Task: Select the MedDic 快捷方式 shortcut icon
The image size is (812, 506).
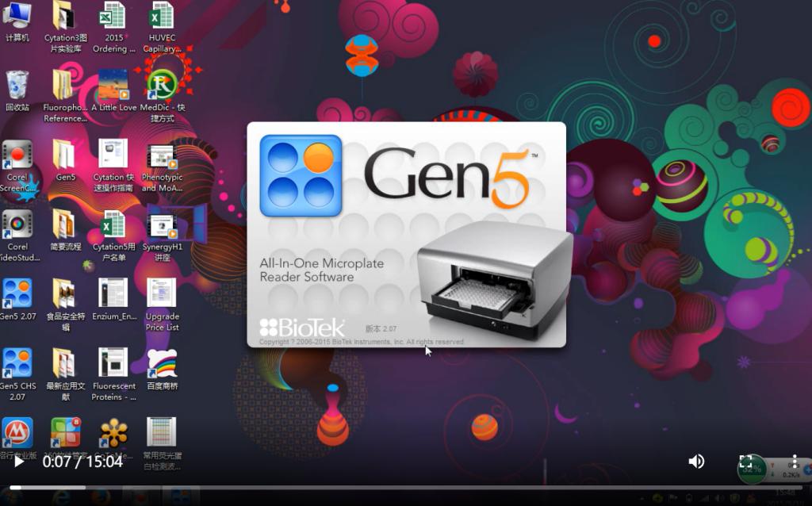Action: pos(163,96)
